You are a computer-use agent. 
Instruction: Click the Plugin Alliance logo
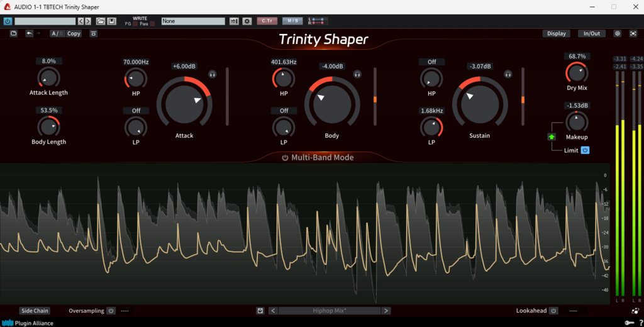click(28, 323)
